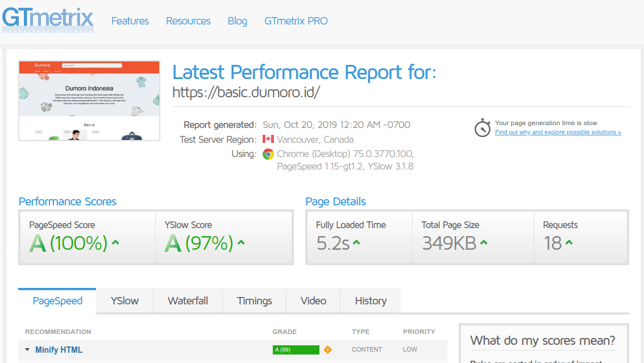Viewport: 644px width, 363px height.
Task: Sort by PRIORITY column header
Action: [x=419, y=332]
